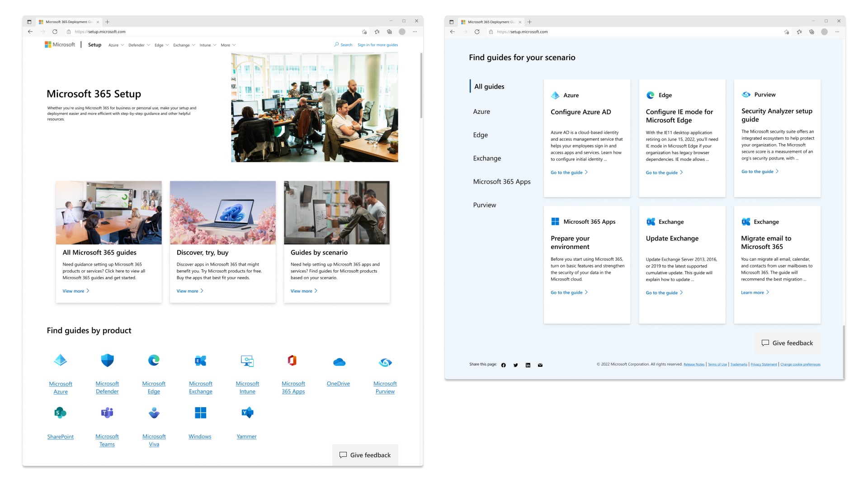Click the Give feedback button on right panel
Viewport: 868px width, 488px height.
point(787,343)
